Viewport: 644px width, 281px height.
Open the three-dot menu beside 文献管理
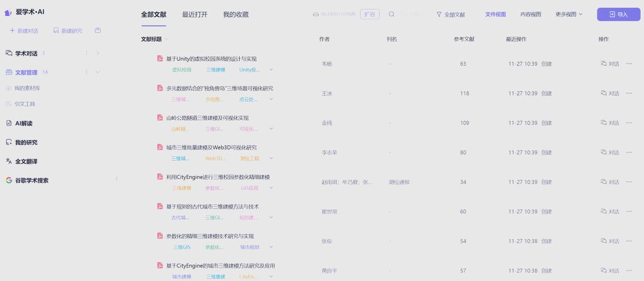point(86,72)
